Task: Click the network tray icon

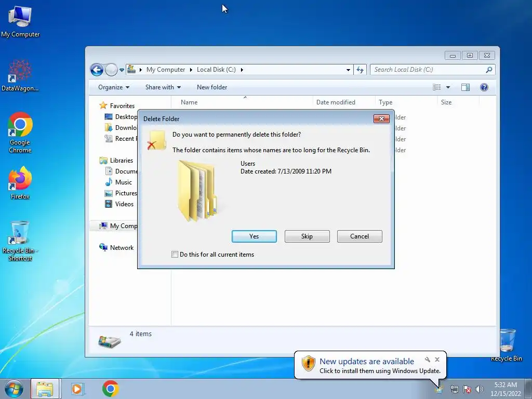Action: [x=455, y=389]
